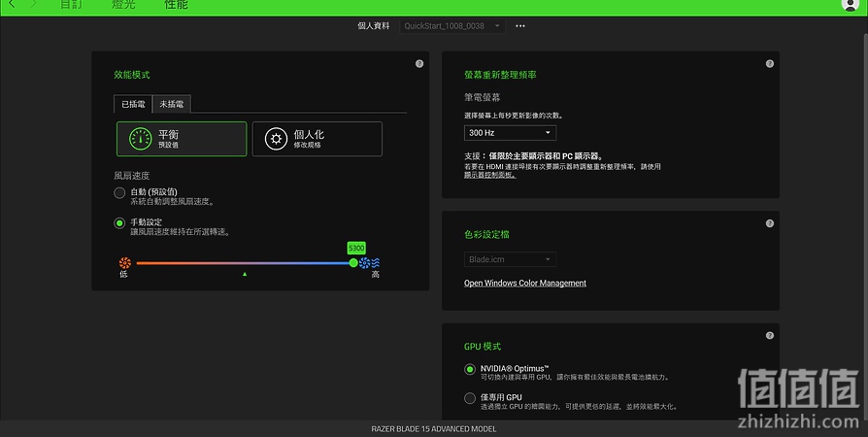This screenshot has width=868, height=437.
Task: Click the green triangle default fan marker
Action: [x=245, y=274]
